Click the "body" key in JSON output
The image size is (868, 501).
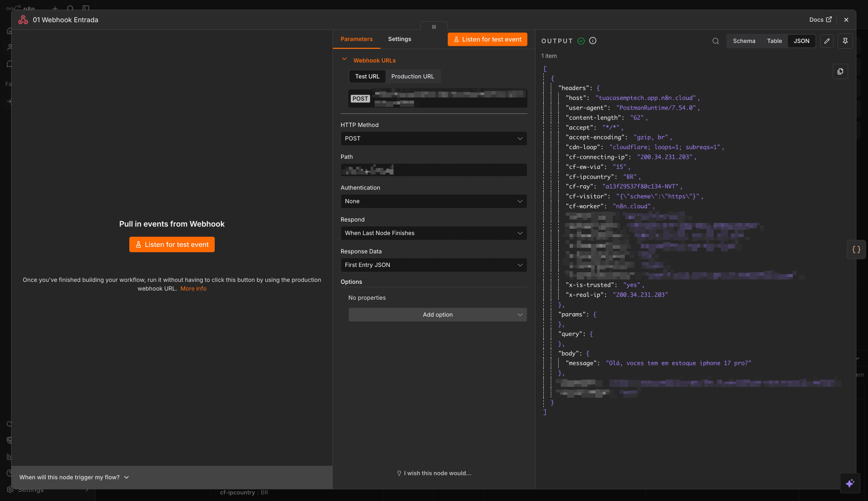point(570,353)
